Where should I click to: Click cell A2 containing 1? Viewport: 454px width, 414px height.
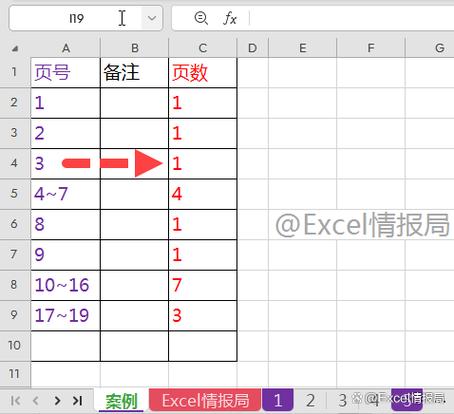pos(66,103)
